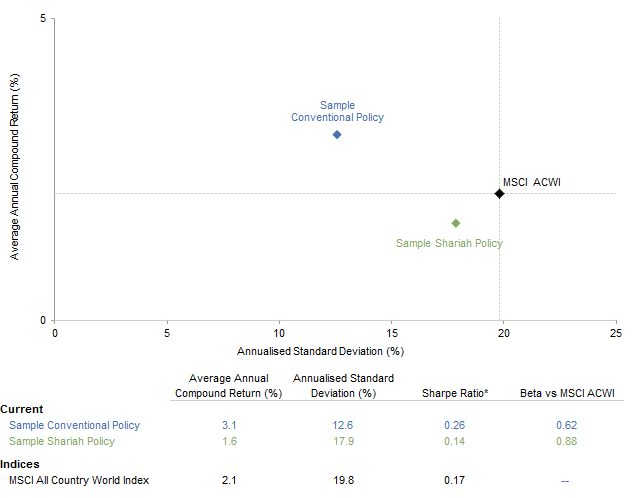This screenshot has height=498, width=632.
Task: Click the blue Sample Conventional Policy diamond marker
Action: tap(337, 134)
